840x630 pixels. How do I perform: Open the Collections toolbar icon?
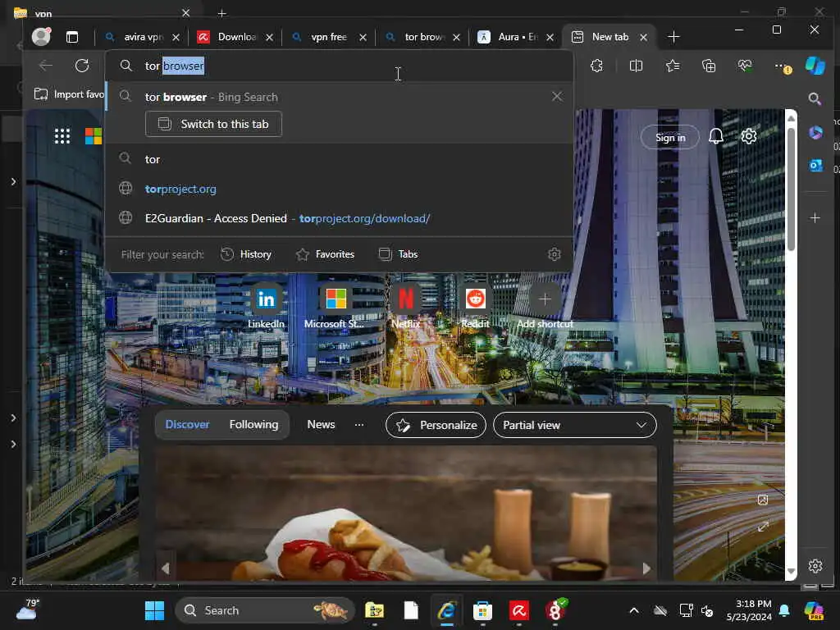(709, 66)
